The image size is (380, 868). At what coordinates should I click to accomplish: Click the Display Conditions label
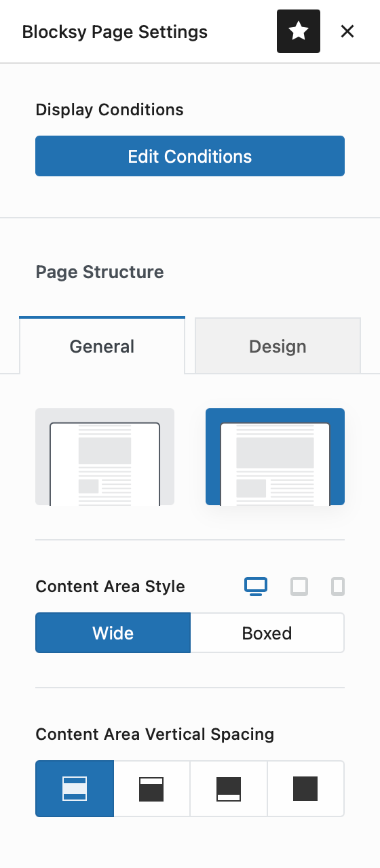point(109,110)
